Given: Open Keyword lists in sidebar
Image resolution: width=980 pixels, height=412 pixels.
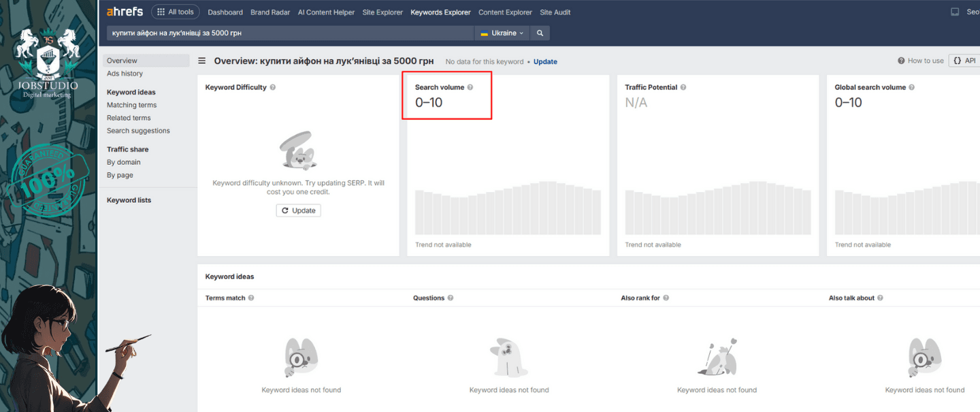Looking at the screenshot, I should coord(129,200).
